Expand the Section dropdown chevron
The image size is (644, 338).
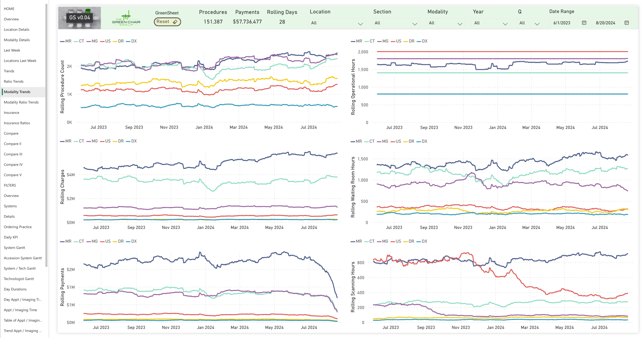(415, 24)
